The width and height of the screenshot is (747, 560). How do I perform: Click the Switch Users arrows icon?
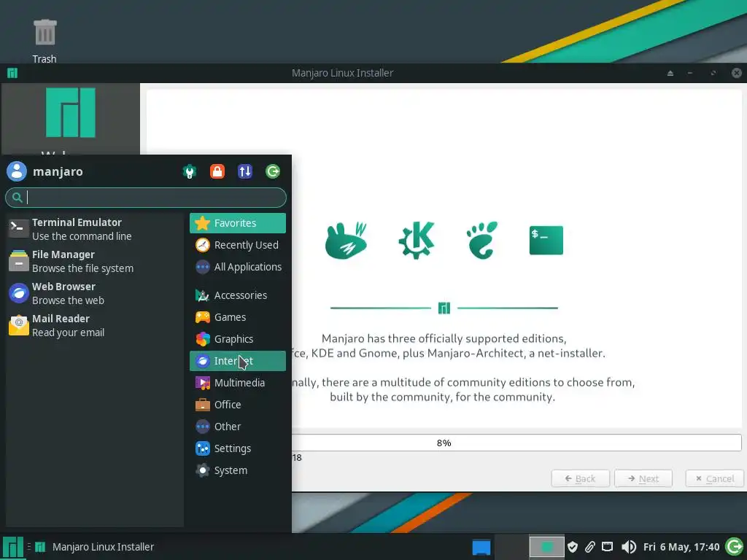245,171
